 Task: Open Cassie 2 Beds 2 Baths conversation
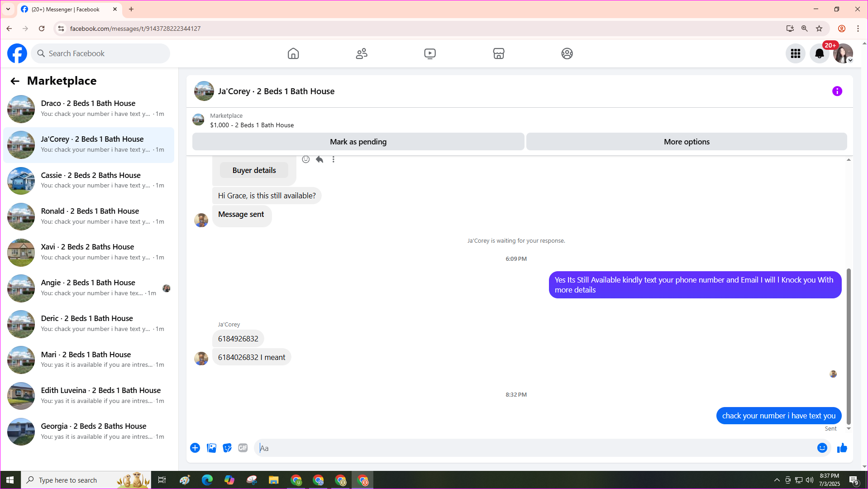[89, 181]
